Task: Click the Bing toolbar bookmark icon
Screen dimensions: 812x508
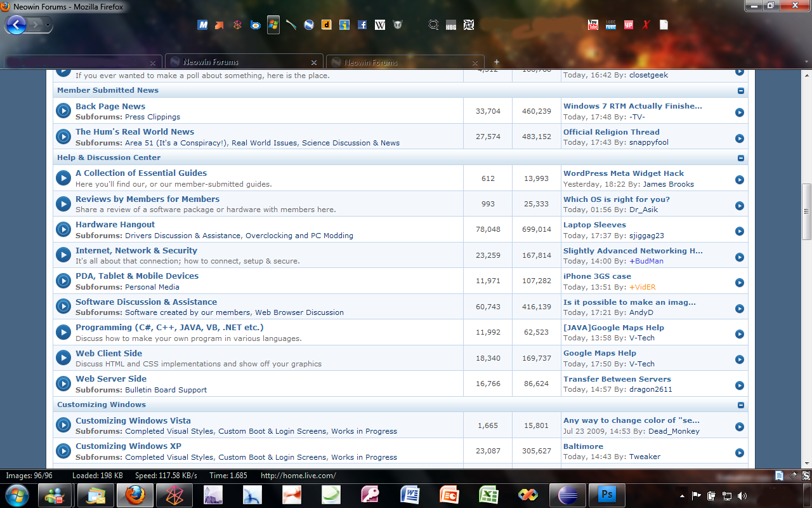Action: [x=255, y=24]
